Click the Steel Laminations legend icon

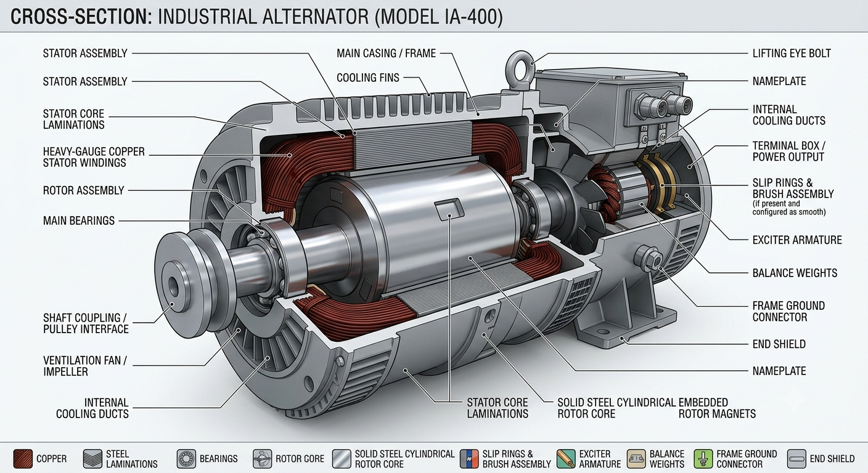[92, 459]
